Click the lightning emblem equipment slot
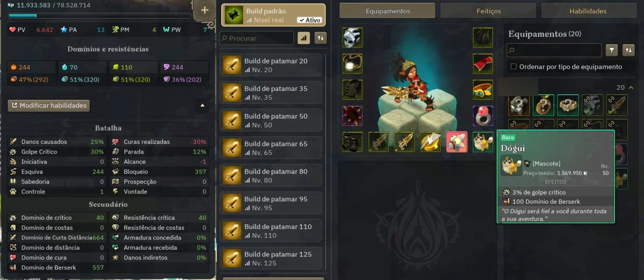Viewport: 644px width, 280px height. click(431, 142)
